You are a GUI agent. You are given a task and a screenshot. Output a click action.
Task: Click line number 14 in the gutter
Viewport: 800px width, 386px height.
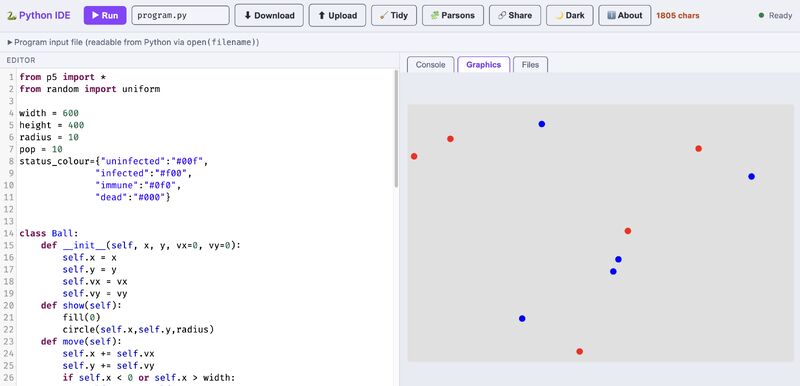pos(9,233)
